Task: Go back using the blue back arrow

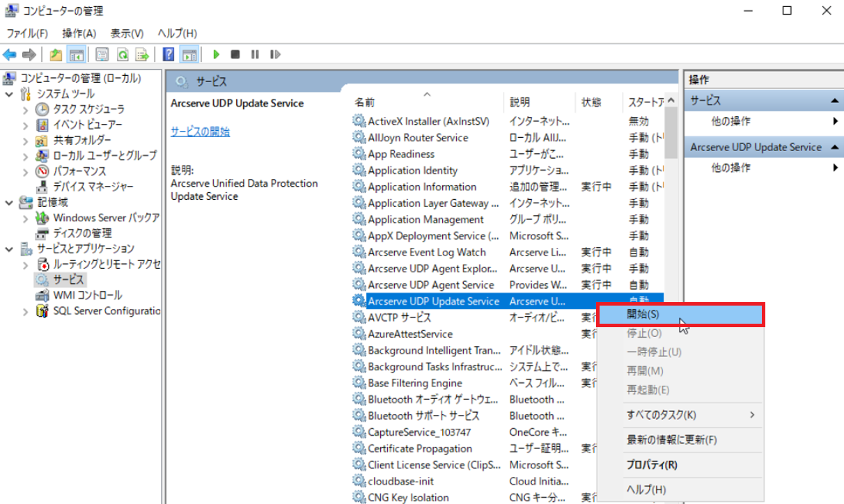Action: (10, 54)
